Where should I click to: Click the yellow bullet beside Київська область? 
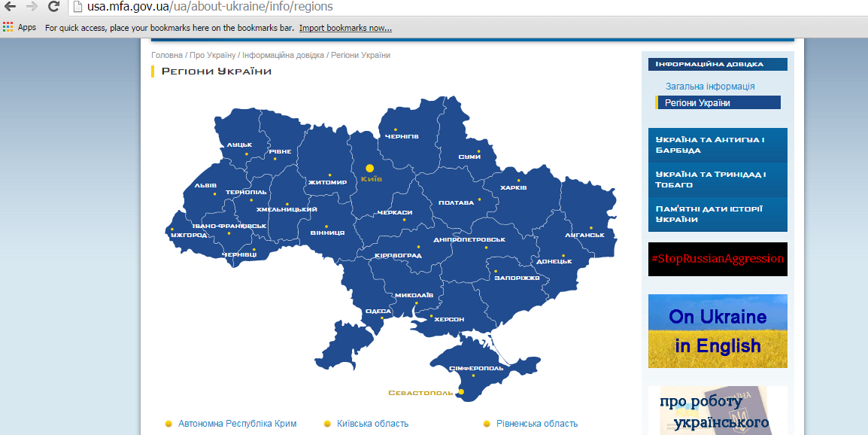coord(327,424)
